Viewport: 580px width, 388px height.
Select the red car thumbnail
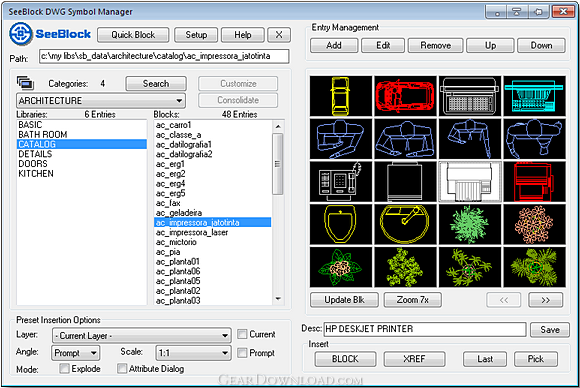tap(405, 96)
